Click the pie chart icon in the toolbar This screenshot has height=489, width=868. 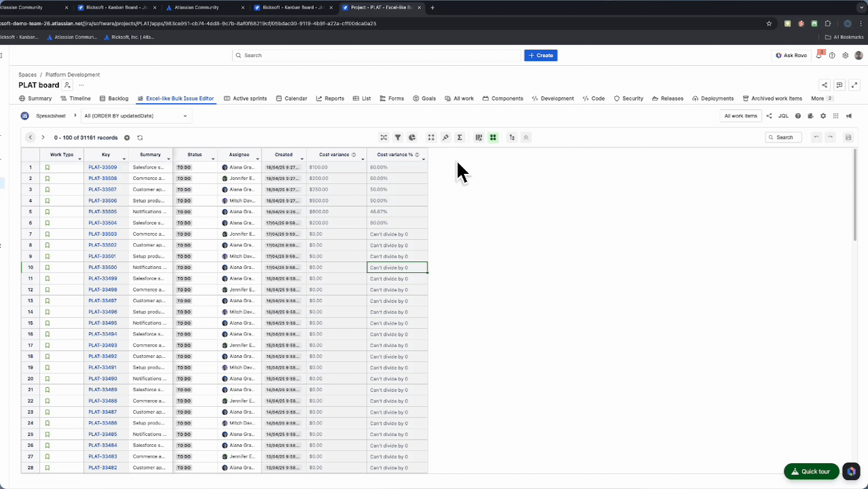coord(412,137)
